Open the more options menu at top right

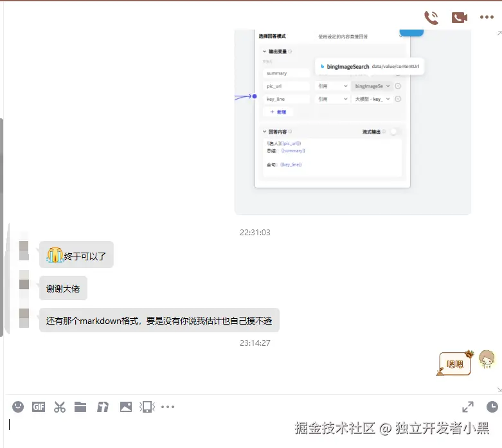[487, 17]
